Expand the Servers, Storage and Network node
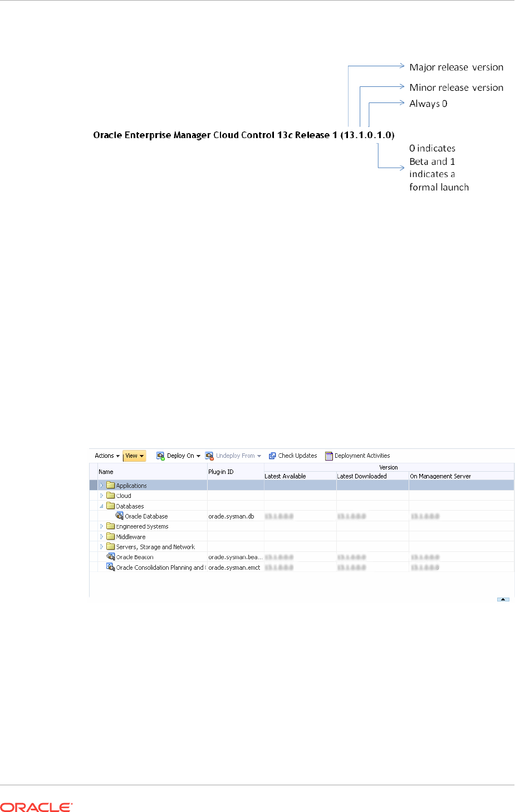This screenshot has height=812, width=515. click(101, 547)
